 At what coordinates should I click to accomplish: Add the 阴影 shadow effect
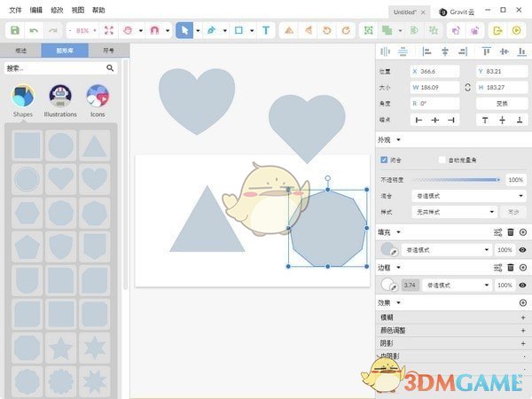(x=523, y=343)
